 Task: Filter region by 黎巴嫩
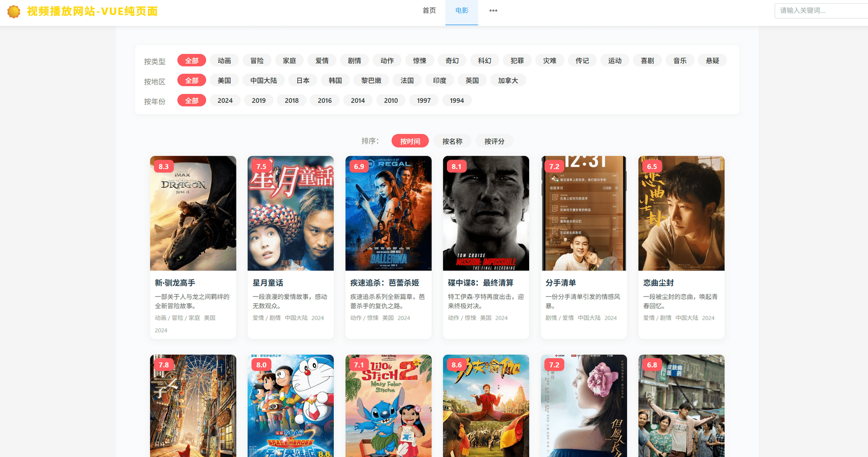coord(371,81)
